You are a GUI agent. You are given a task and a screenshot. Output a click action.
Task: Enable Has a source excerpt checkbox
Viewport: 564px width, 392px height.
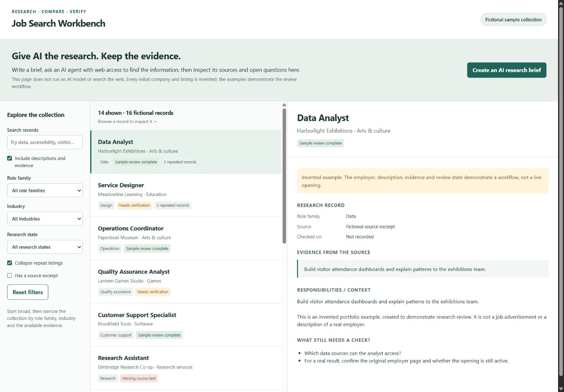point(9,276)
